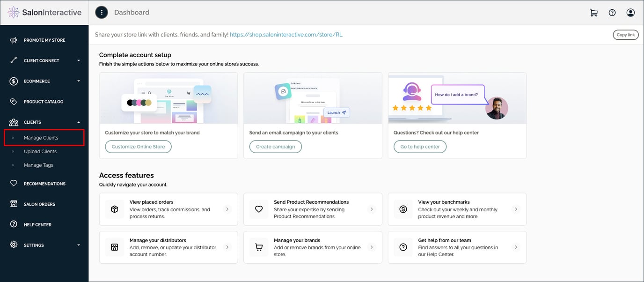
Task: Expand the Client Connect menu arrow
Action: tap(79, 60)
